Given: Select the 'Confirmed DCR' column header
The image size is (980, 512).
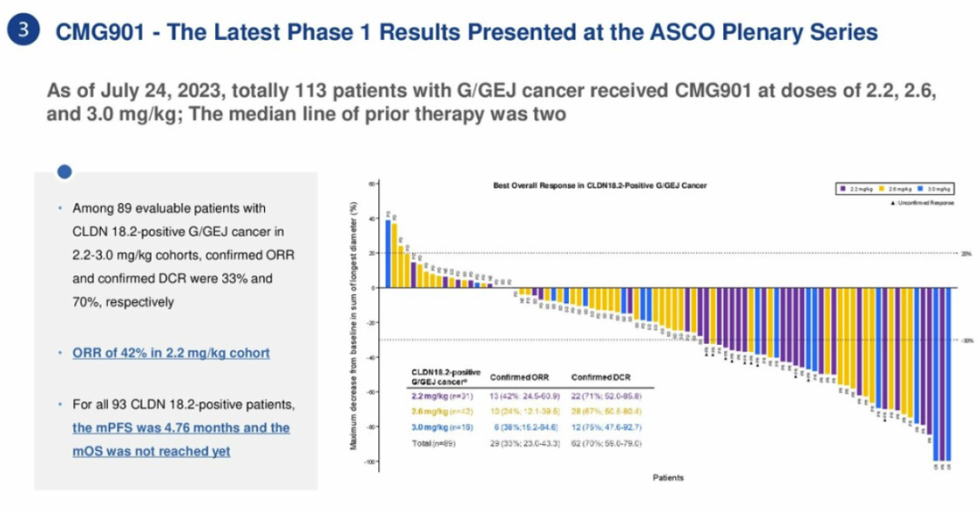Looking at the screenshot, I should pos(601,377).
